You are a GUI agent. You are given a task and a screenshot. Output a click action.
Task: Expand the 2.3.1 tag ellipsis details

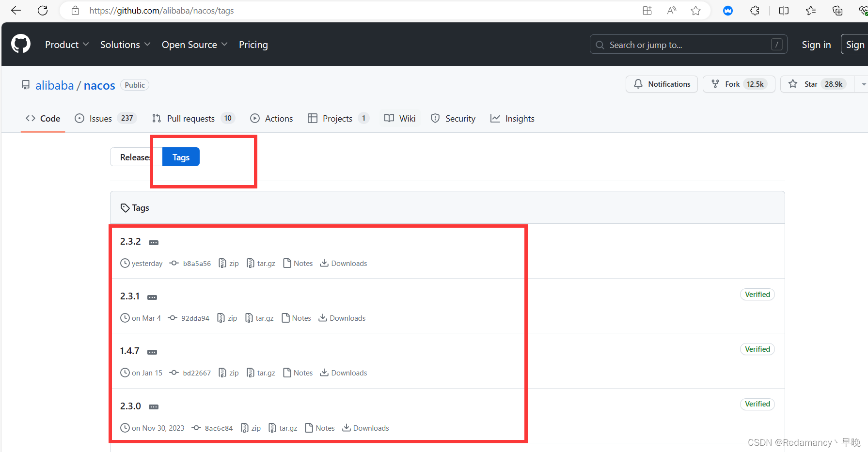[152, 297]
